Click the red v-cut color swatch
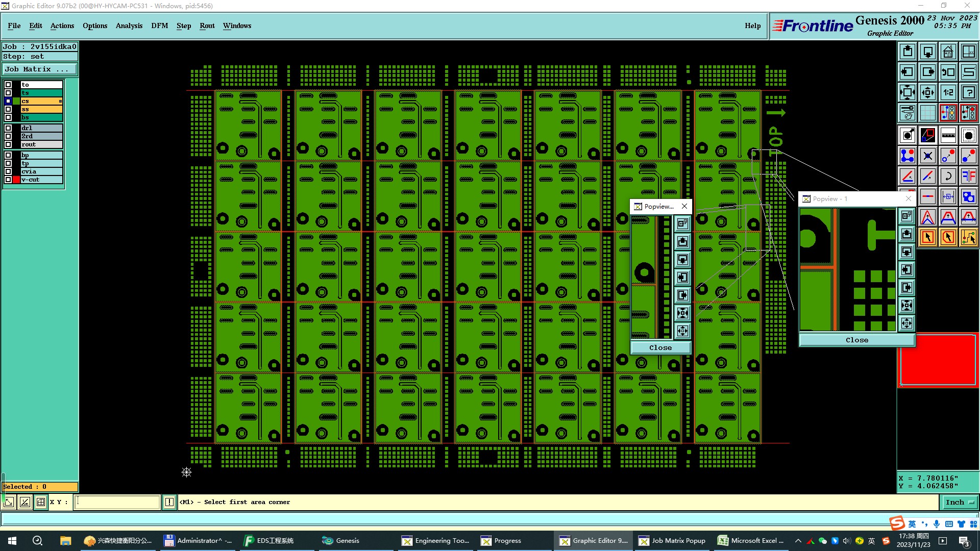Image resolution: width=980 pixels, height=551 pixels. [16, 180]
